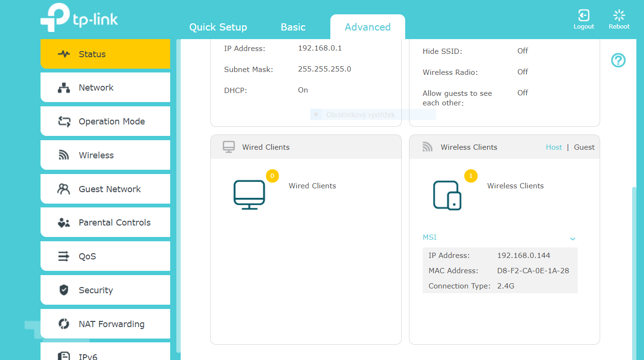This screenshot has height=360, width=644.
Task: Open help via question mark icon
Action: coord(618,61)
